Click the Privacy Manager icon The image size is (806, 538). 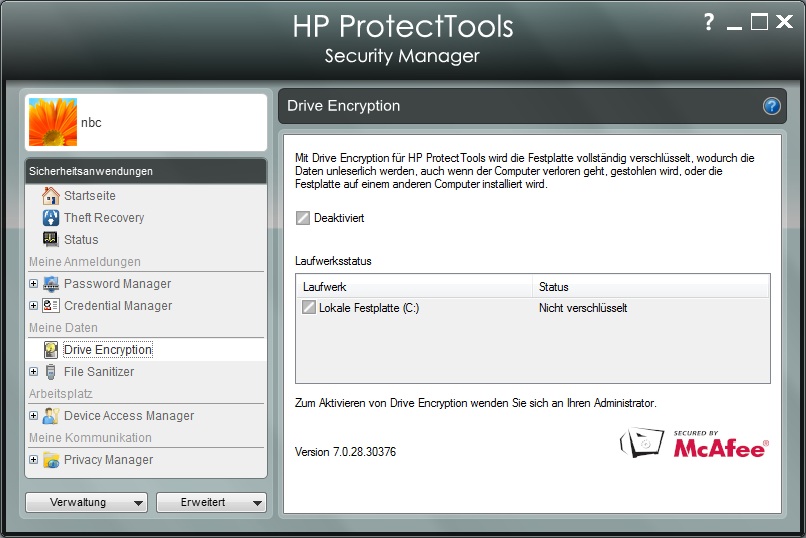point(50,460)
